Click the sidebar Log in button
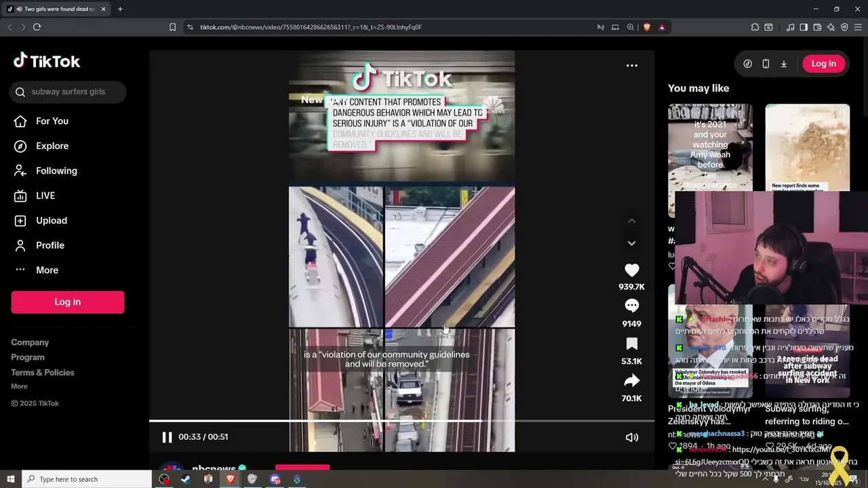Image resolution: width=868 pixels, height=488 pixels. click(68, 302)
